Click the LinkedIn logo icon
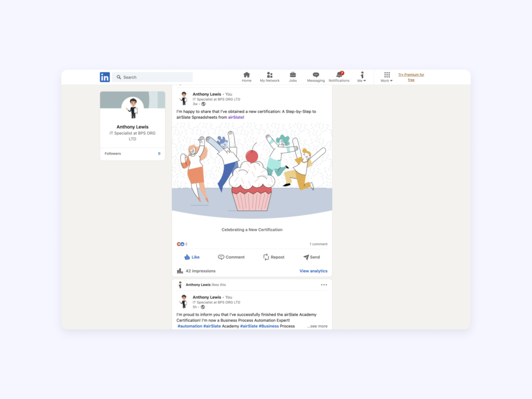 point(104,77)
